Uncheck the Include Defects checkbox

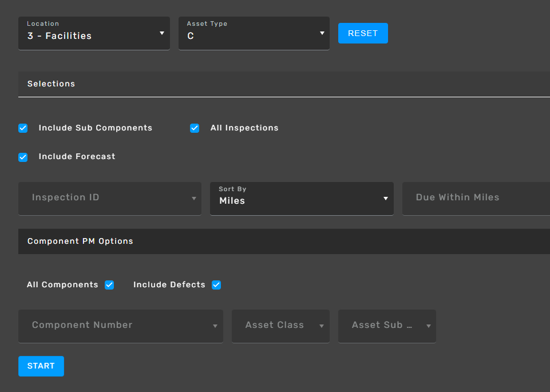(x=216, y=285)
